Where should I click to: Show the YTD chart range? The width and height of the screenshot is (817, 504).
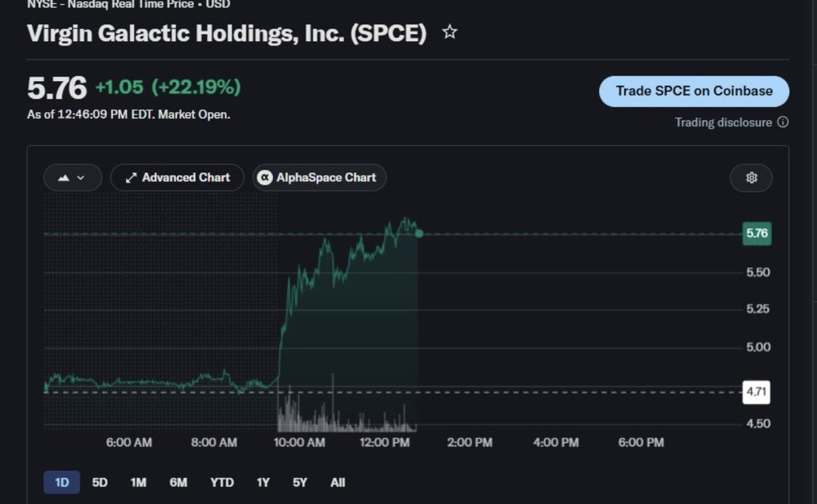pos(222,482)
